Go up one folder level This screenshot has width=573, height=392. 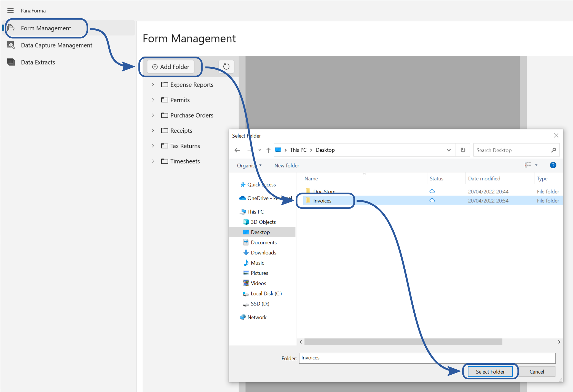tap(268, 150)
